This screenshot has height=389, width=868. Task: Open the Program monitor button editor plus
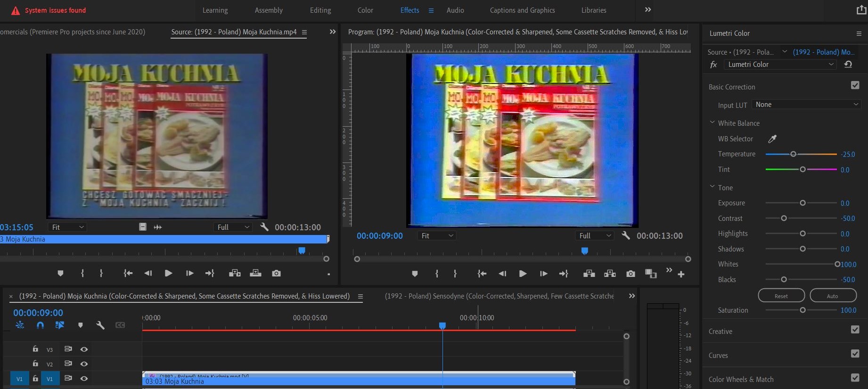click(681, 274)
